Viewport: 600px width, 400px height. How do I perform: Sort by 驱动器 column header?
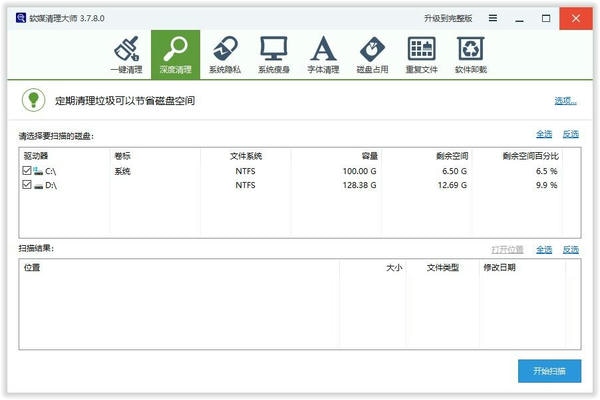(64, 156)
